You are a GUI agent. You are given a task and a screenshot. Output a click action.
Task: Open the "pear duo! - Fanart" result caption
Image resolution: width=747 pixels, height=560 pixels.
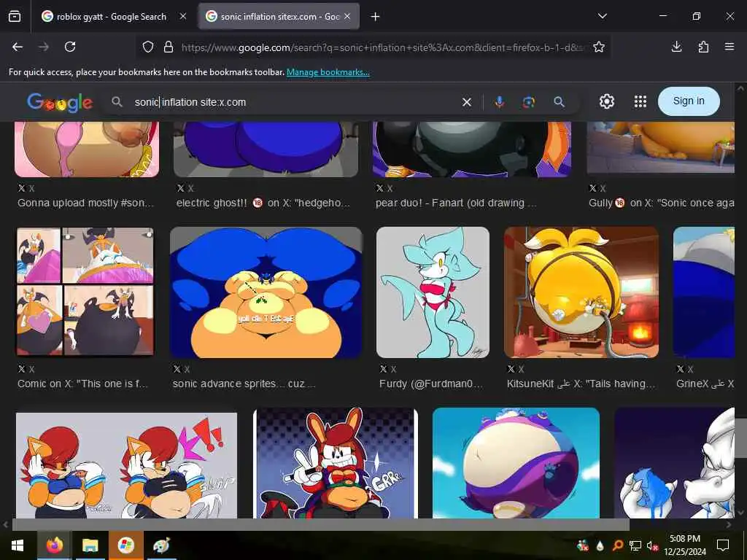click(x=457, y=203)
